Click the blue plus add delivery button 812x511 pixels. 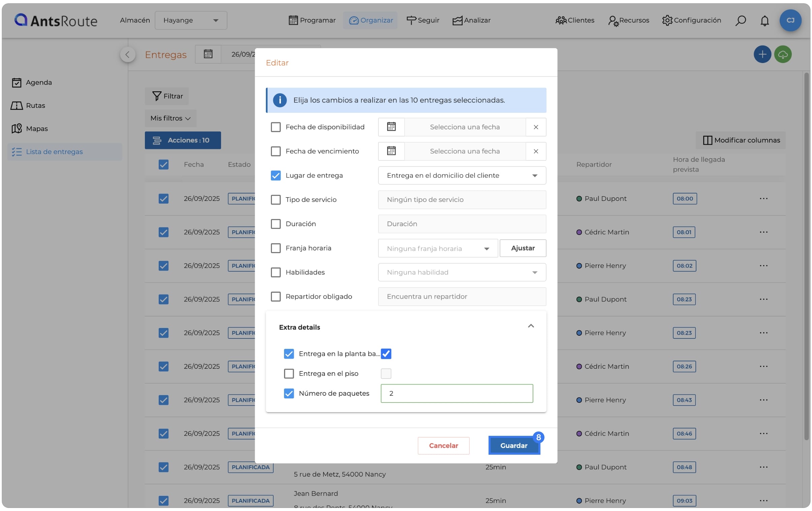762,54
